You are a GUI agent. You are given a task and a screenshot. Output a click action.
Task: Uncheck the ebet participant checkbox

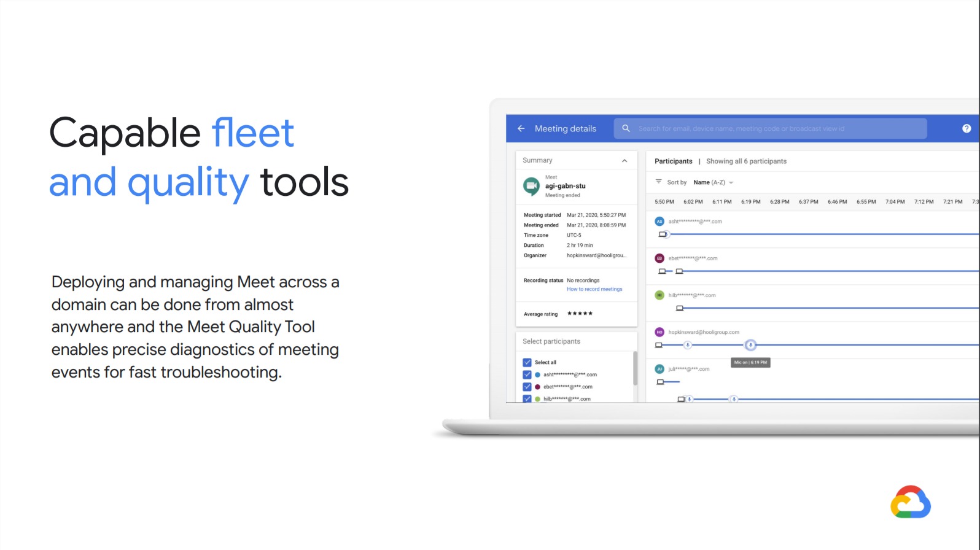click(x=527, y=387)
